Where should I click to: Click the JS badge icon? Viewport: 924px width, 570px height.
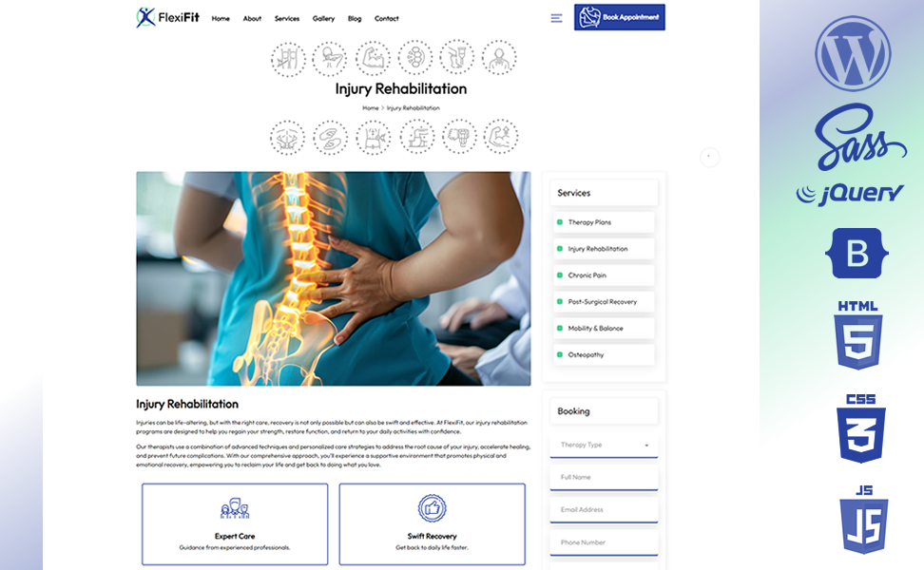(x=864, y=520)
